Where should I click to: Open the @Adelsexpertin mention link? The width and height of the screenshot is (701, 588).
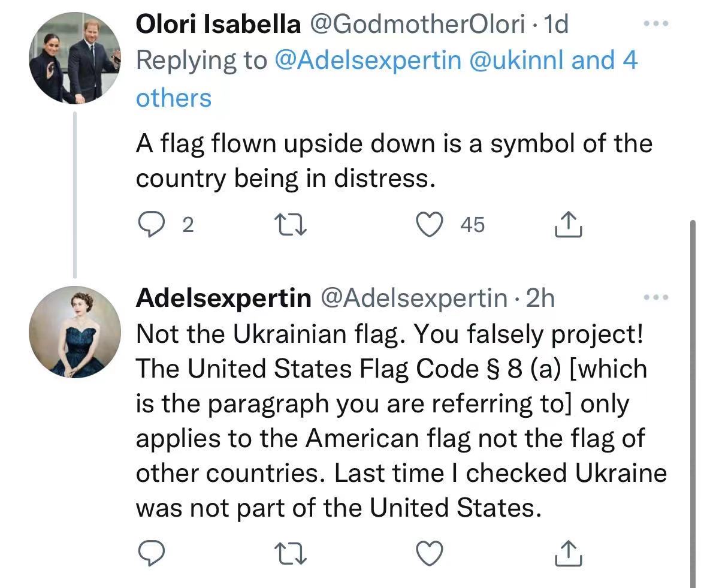pos(368,61)
